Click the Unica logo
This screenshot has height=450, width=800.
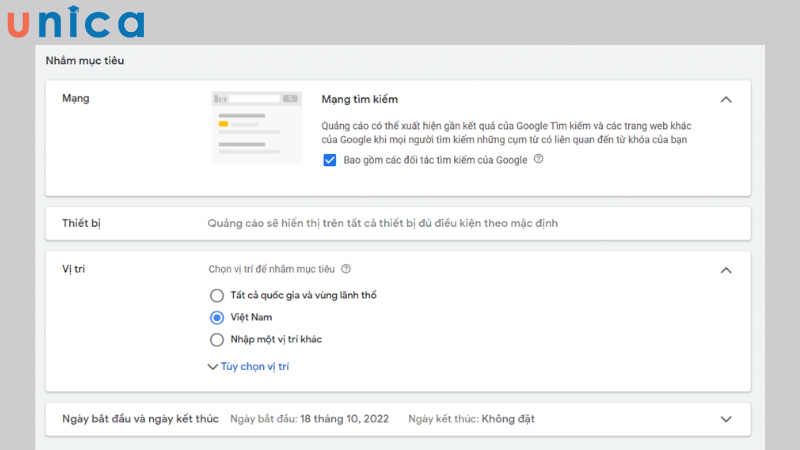[x=75, y=22]
